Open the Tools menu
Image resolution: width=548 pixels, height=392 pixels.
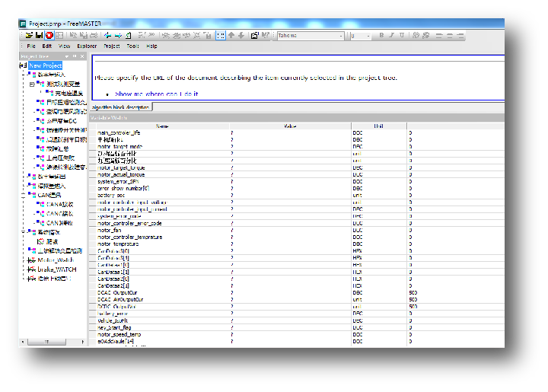click(132, 46)
